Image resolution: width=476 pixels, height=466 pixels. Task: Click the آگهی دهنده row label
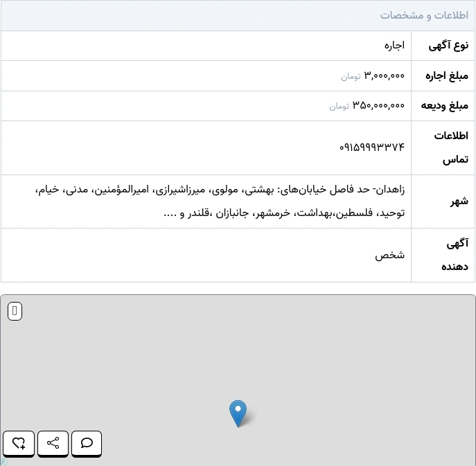coord(455,255)
